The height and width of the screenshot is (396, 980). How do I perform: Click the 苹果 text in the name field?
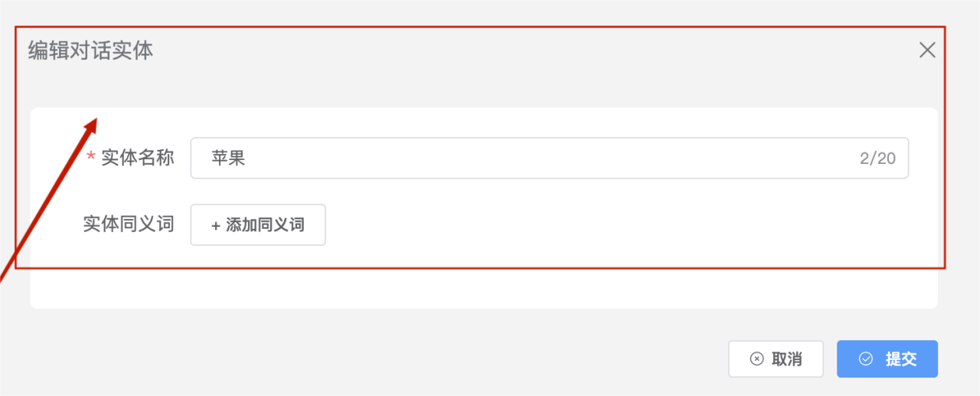(x=228, y=159)
